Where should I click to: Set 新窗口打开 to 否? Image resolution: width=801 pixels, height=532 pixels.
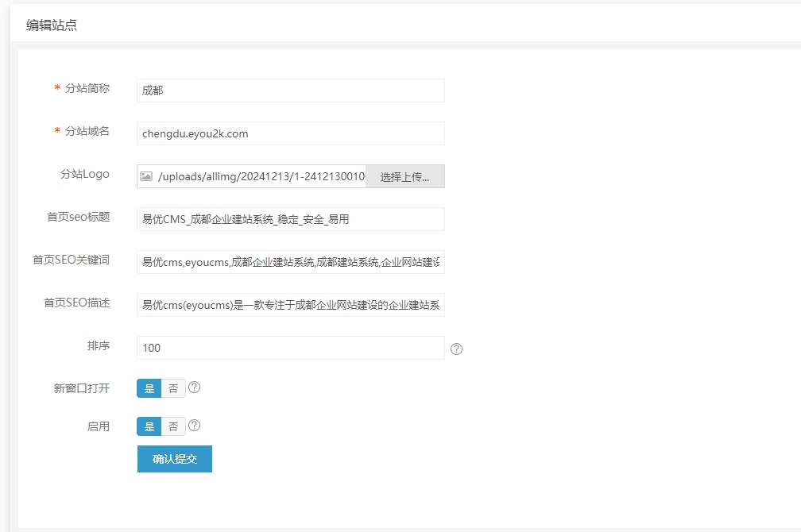[x=173, y=388]
